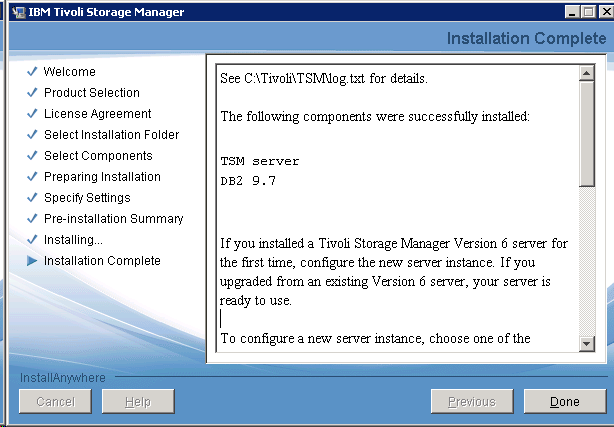The width and height of the screenshot is (614, 427).
Task: Click the arrow icon beside Installation Complete
Action: pyautogui.click(x=32, y=261)
